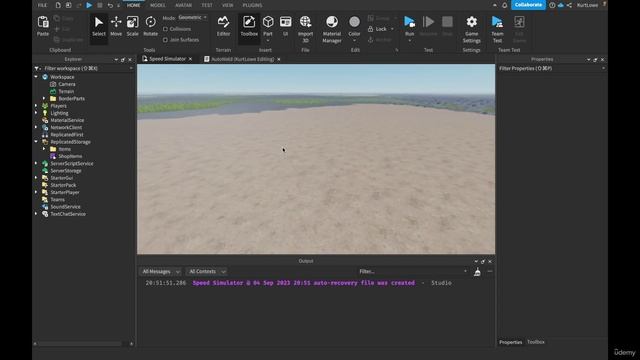Open the Terrain Editor
The width and height of the screenshot is (640, 360).
tap(223, 27)
